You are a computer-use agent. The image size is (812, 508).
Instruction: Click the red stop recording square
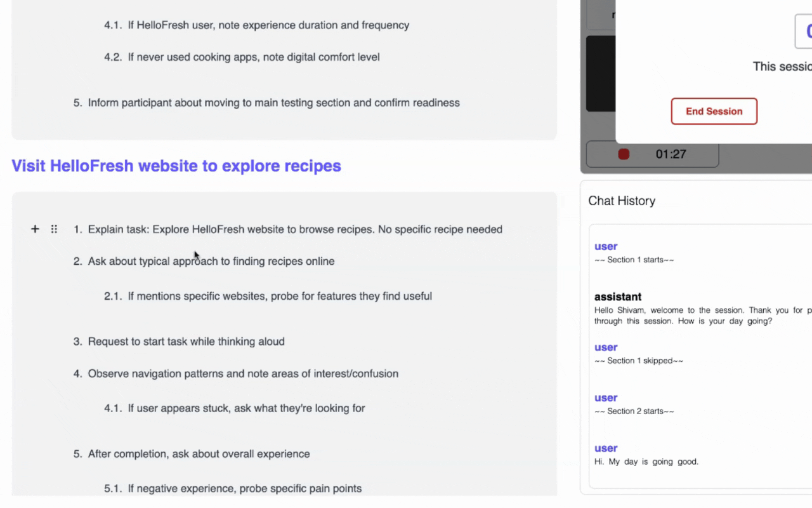click(x=623, y=154)
